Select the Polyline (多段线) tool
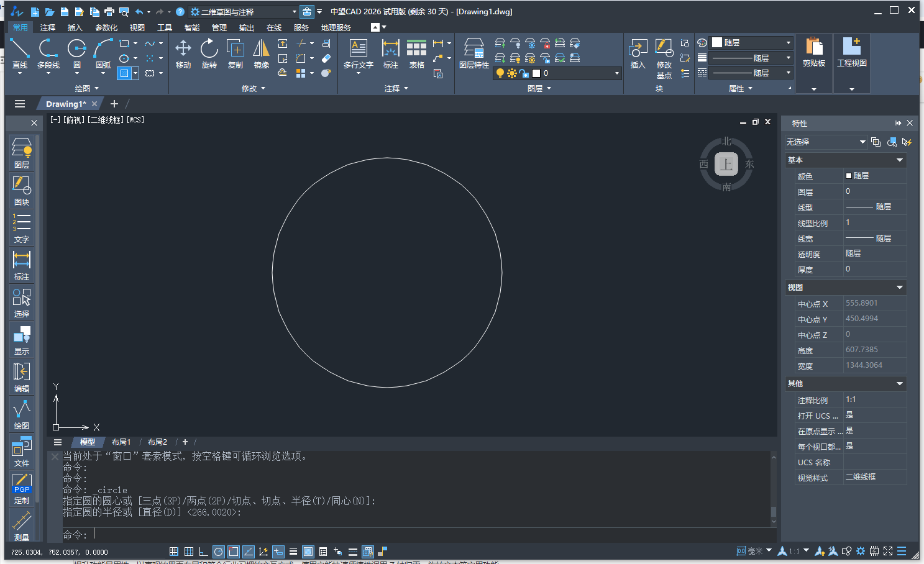The height and width of the screenshot is (564, 924). pos(48,53)
